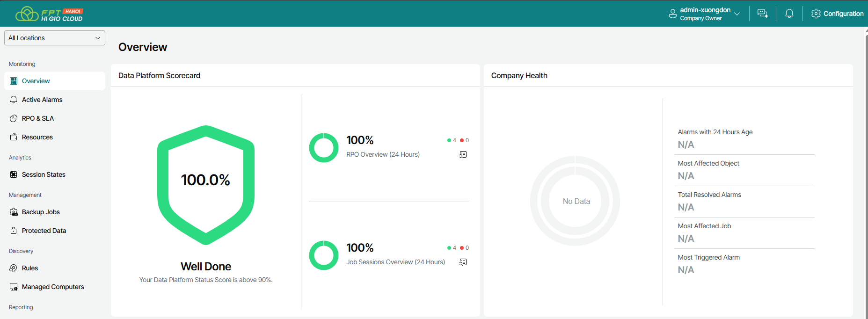This screenshot has width=868, height=319.
Task: Click the Protected Data lock icon
Action: click(x=14, y=231)
